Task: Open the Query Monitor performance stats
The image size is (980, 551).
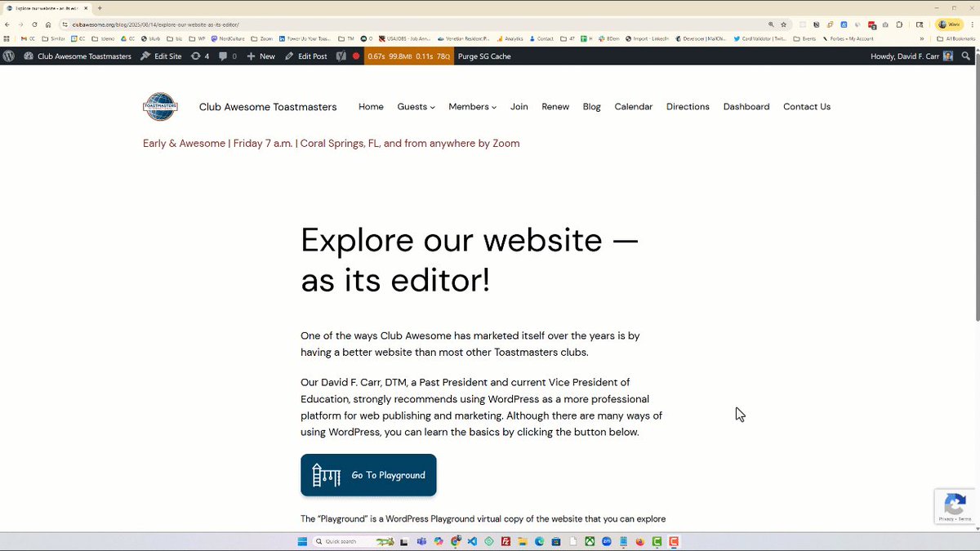Action: 408,56
